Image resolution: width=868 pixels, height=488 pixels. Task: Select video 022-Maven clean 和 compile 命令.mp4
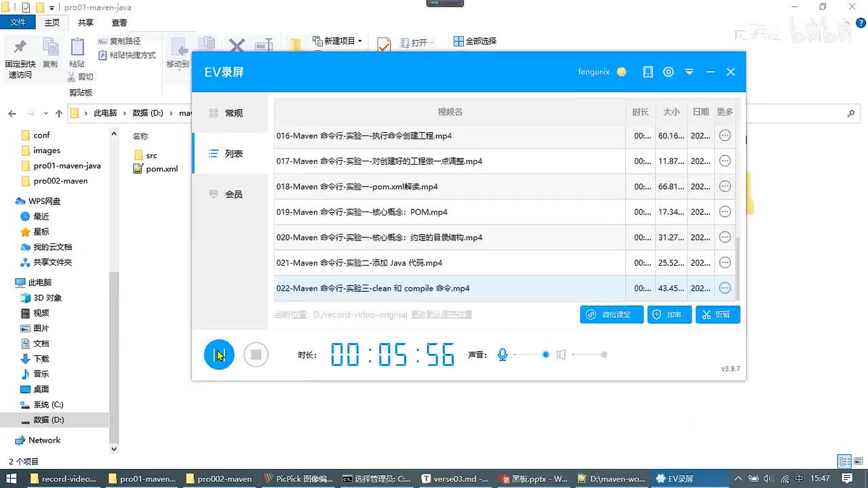pos(450,288)
